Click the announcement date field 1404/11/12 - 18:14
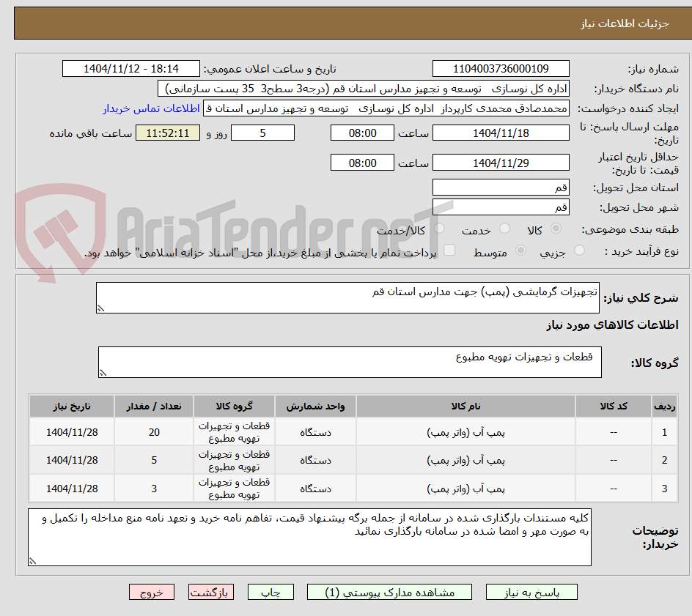Screen dimensions: 692x616 [131, 69]
